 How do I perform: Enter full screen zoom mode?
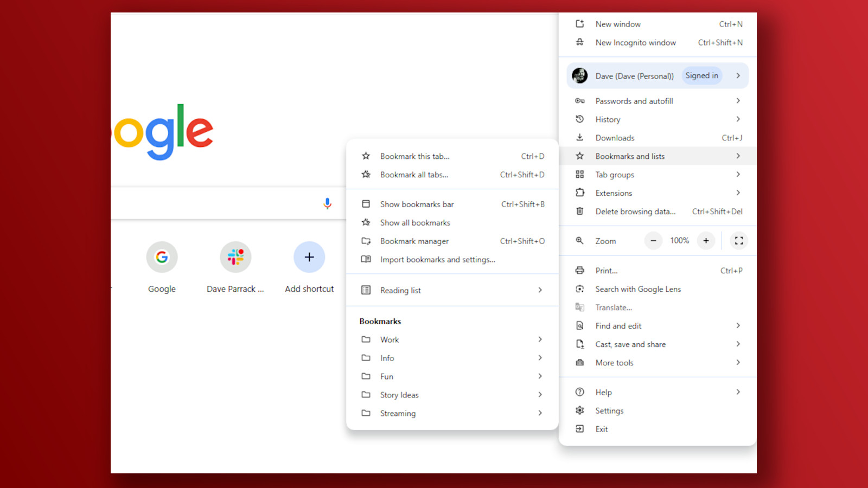[x=738, y=240]
